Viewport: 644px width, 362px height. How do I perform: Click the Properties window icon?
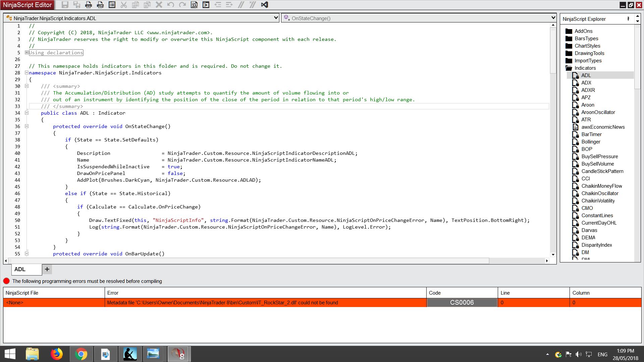pos(112,5)
